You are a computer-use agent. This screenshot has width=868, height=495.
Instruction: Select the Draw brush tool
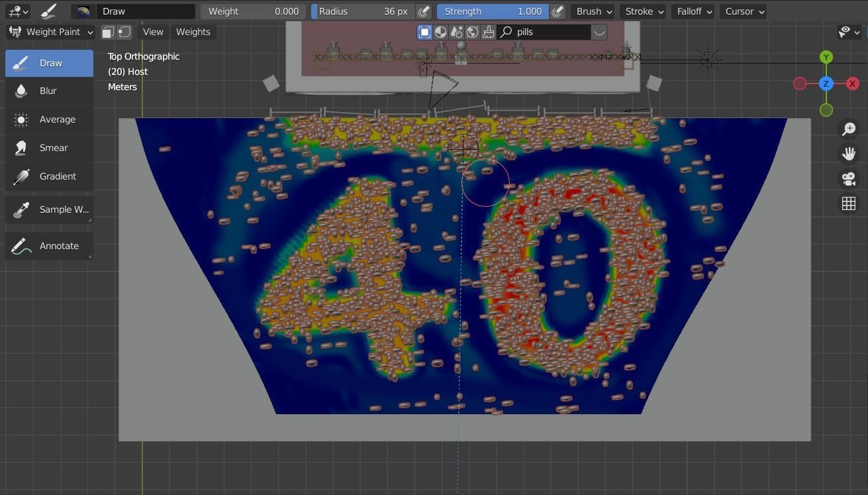49,63
